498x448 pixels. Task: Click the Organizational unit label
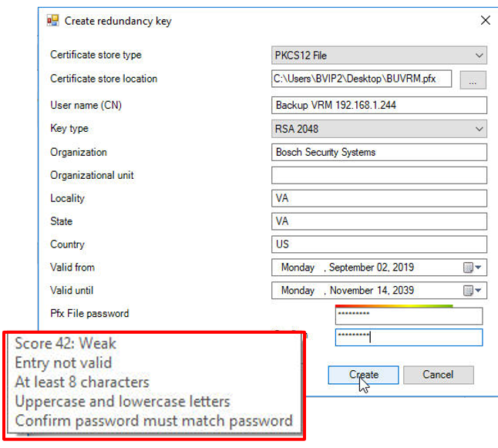tap(92, 175)
